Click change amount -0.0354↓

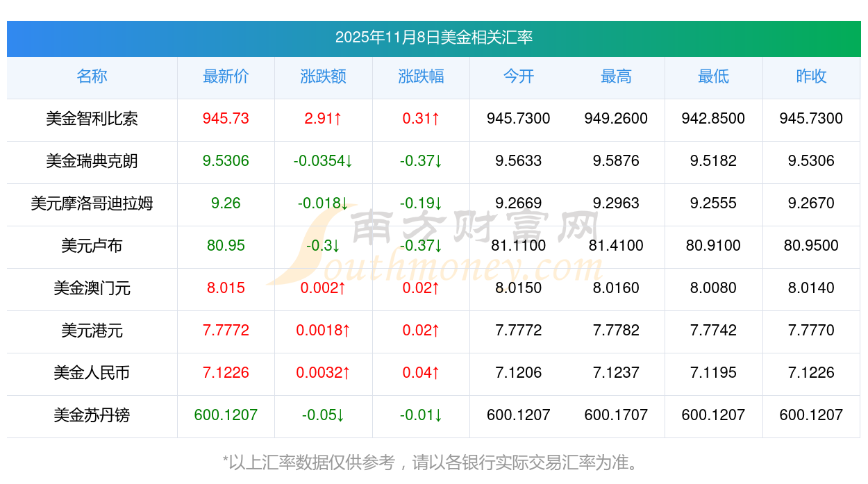click(324, 161)
